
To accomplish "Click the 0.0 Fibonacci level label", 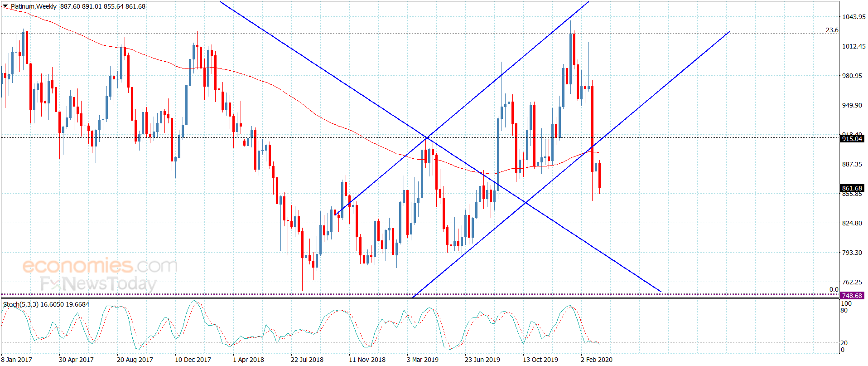I will pyautogui.click(x=834, y=289).
